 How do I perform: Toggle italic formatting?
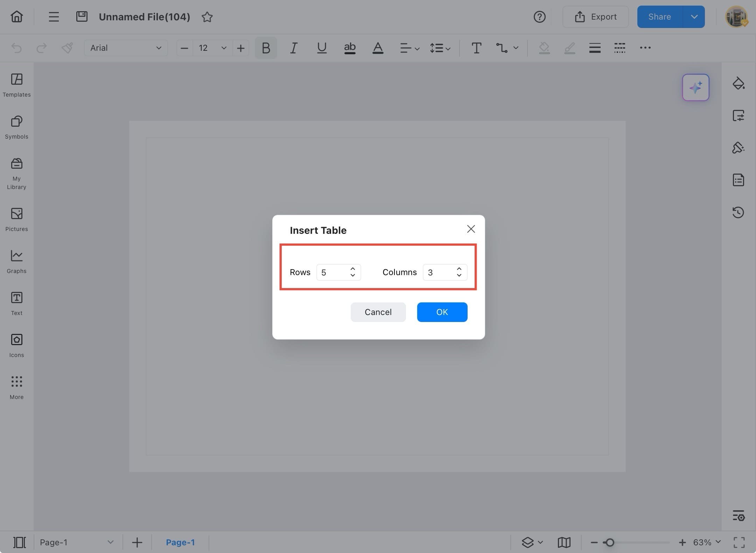[x=293, y=48]
